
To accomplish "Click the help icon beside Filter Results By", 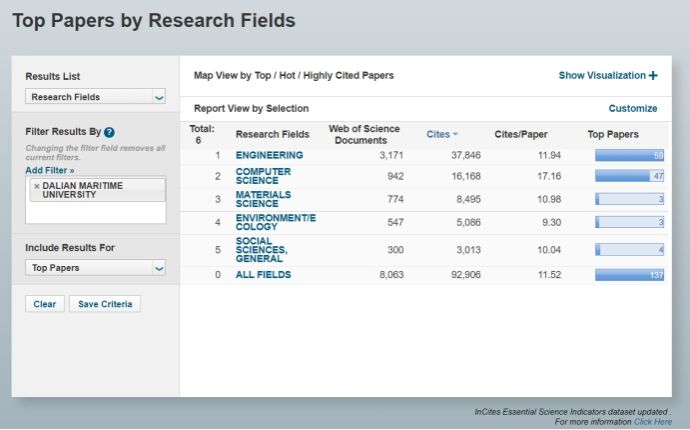I will click(x=109, y=132).
